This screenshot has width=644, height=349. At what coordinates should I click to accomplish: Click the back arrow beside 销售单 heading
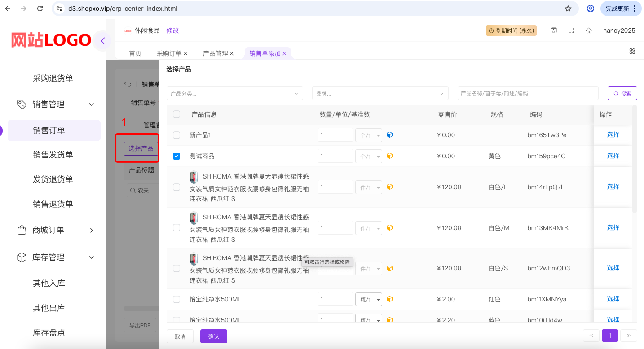tap(128, 84)
